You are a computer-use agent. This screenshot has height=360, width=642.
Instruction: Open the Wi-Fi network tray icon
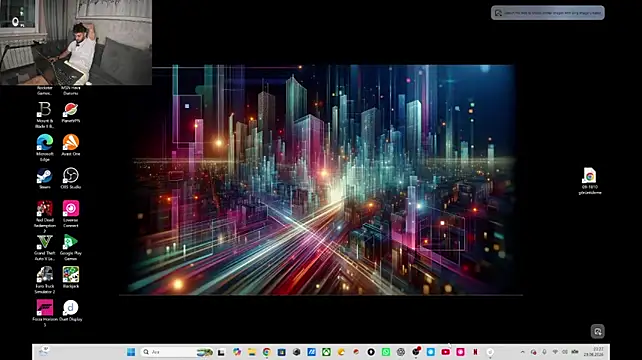[555, 352]
